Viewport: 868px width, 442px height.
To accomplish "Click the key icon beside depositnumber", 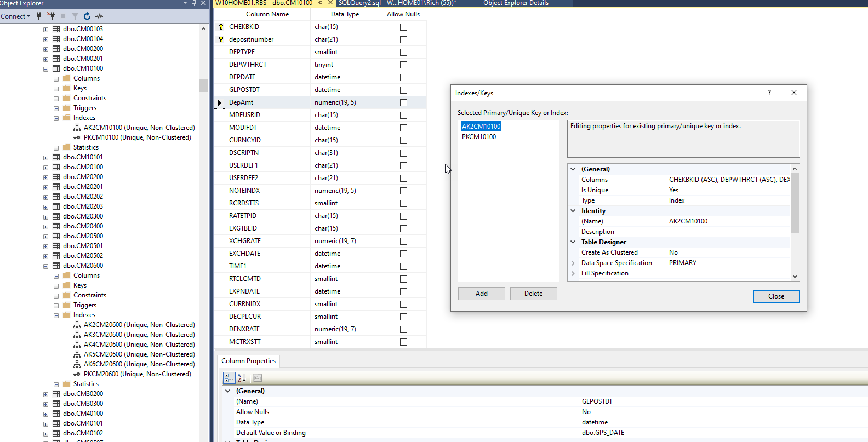I will point(221,39).
